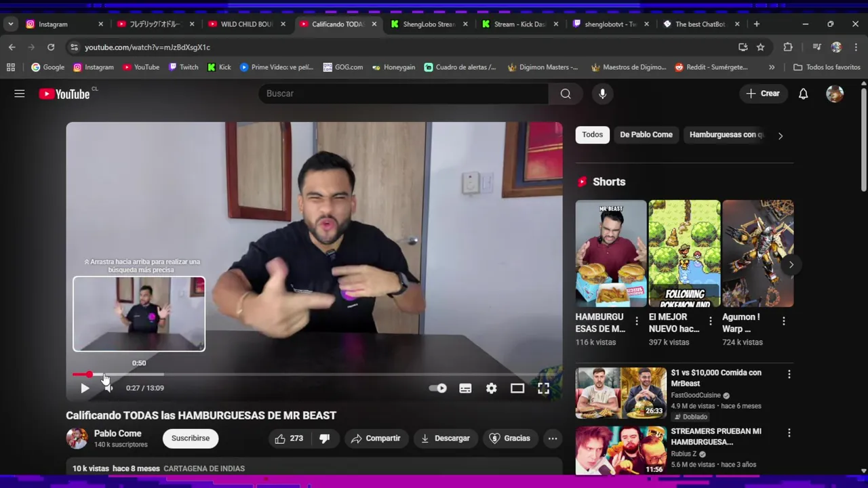
Task: Open the account avatar menu
Action: pyautogui.click(x=835, y=94)
